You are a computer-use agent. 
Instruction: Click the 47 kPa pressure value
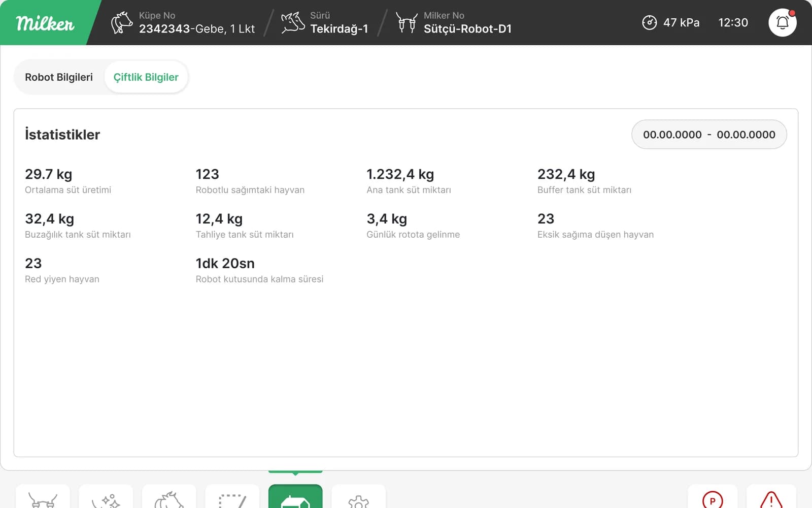click(681, 22)
